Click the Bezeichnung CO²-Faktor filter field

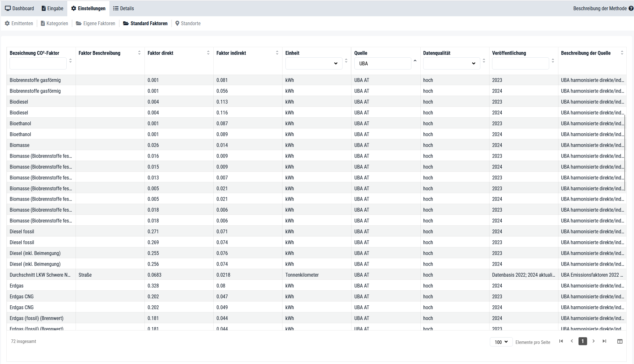tap(38, 63)
